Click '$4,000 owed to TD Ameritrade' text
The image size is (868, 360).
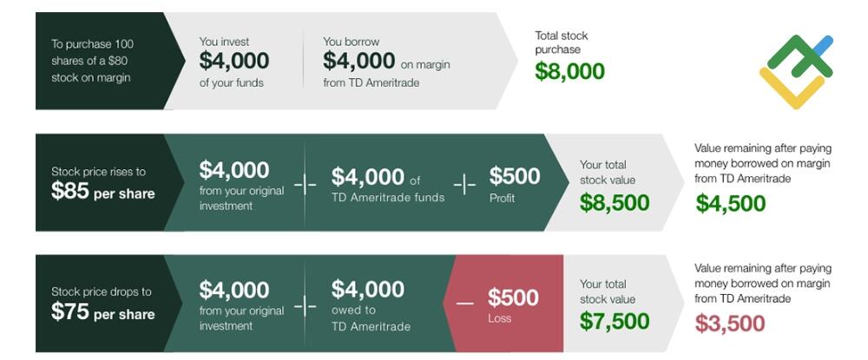coord(371,304)
